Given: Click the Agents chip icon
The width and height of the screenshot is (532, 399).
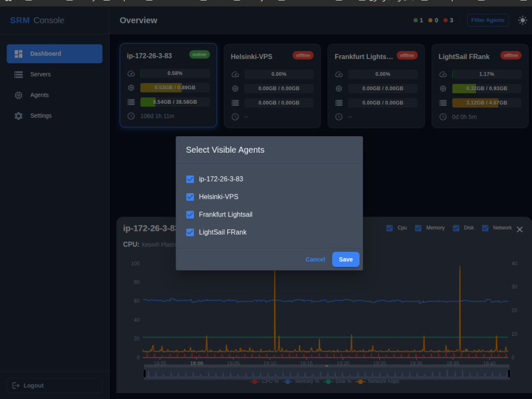Looking at the screenshot, I should [19, 95].
